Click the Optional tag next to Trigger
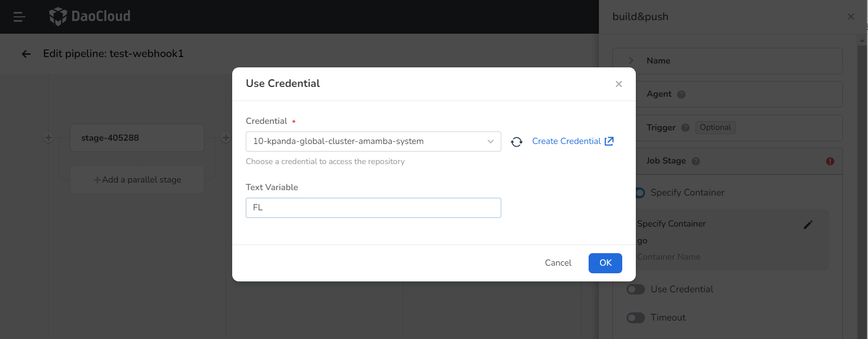Screen dimensions: 868x339 tap(715, 128)
